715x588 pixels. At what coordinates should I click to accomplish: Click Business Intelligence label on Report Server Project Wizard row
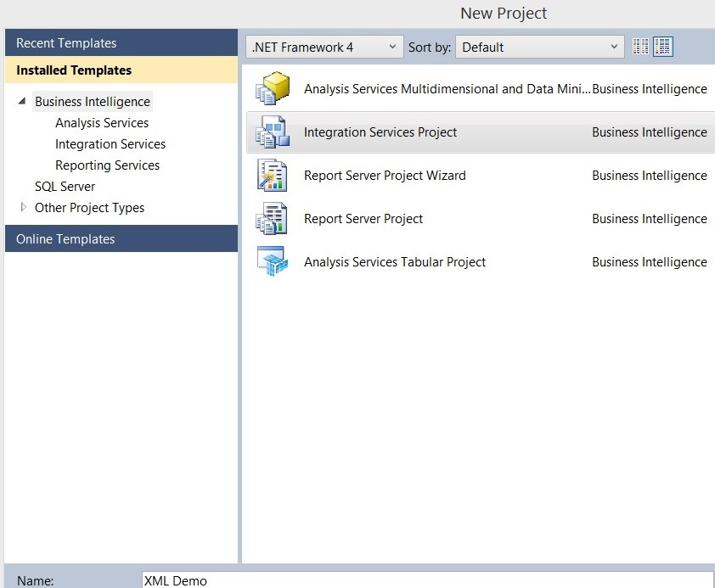point(650,176)
